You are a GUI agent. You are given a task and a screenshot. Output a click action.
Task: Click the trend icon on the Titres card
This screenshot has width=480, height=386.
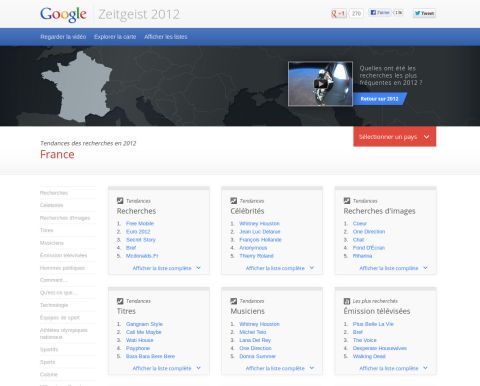(x=120, y=301)
